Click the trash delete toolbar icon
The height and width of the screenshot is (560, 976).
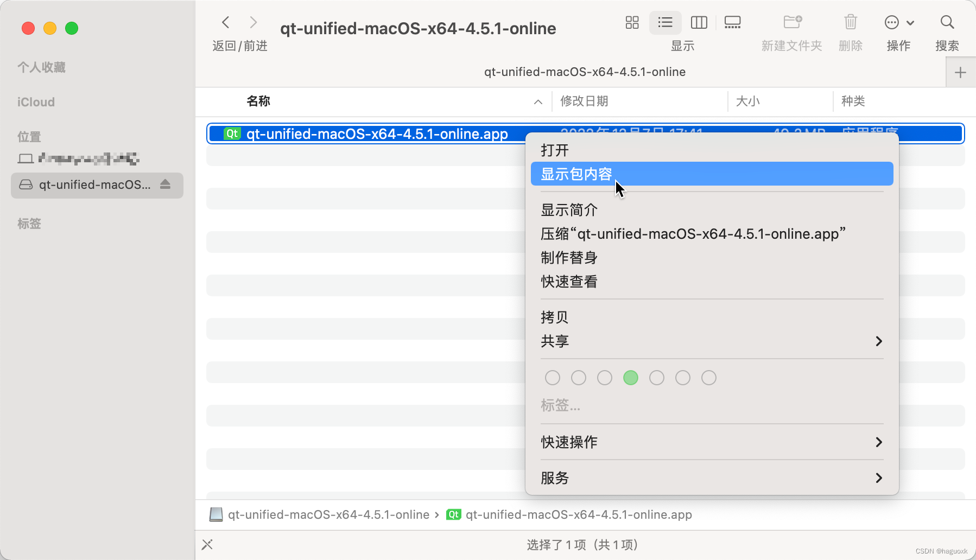coord(851,22)
